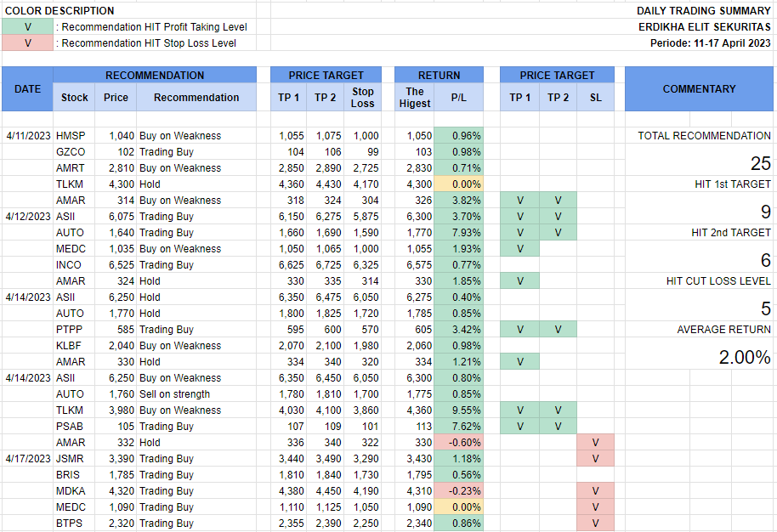Click the 7.93% return cell

point(458,233)
